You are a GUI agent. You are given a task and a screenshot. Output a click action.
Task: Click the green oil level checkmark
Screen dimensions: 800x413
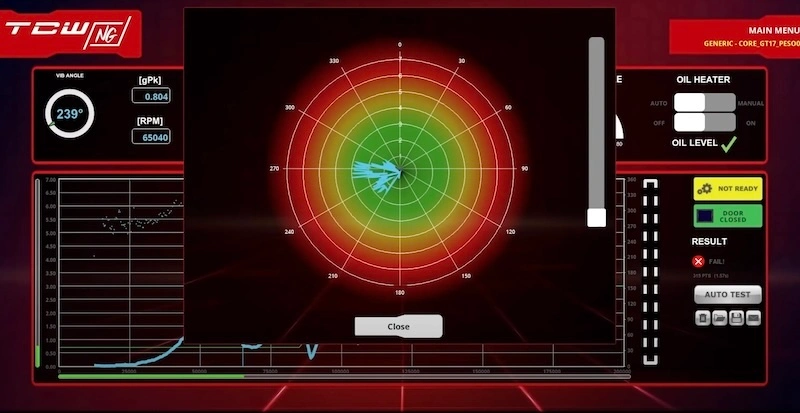[729, 144]
